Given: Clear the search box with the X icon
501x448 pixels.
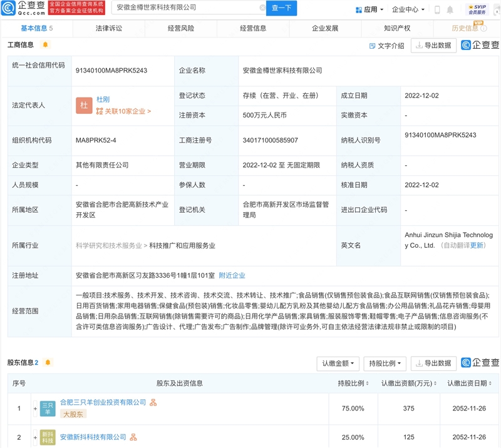Looking at the screenshot, I should click(x=262, y=8).
